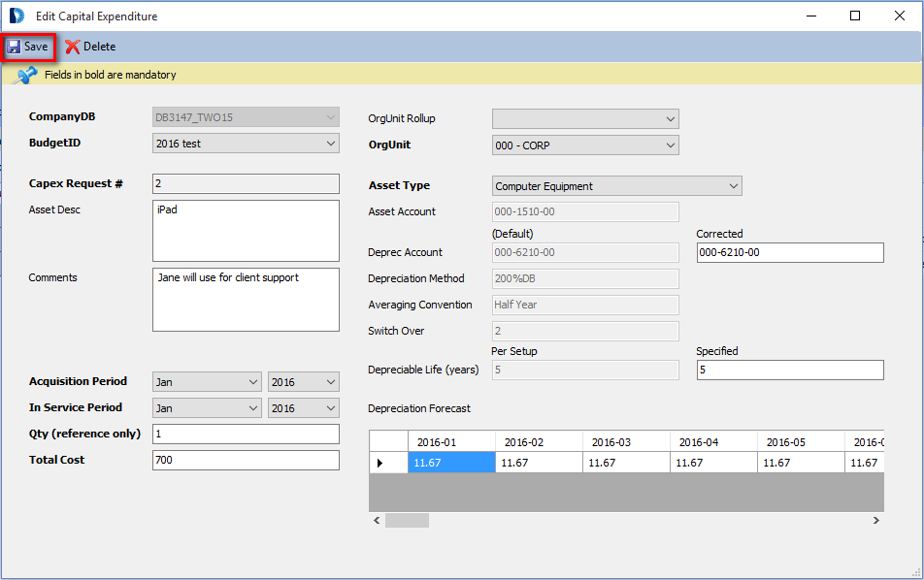Screen dimensions: 924x580
Task: Click the Qty (reference only) field
Action: [x=246, y=434]
